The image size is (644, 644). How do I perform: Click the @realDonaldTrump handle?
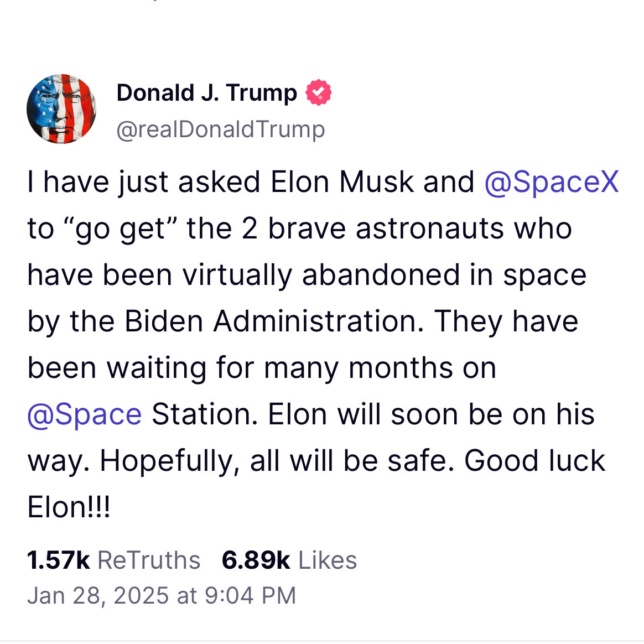click(221, 130)
